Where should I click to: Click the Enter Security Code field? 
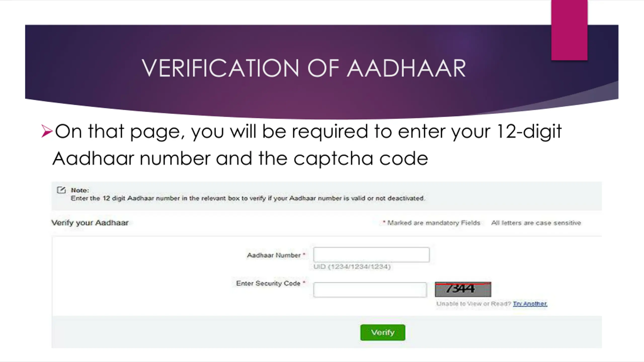click(x=370, y=290)
